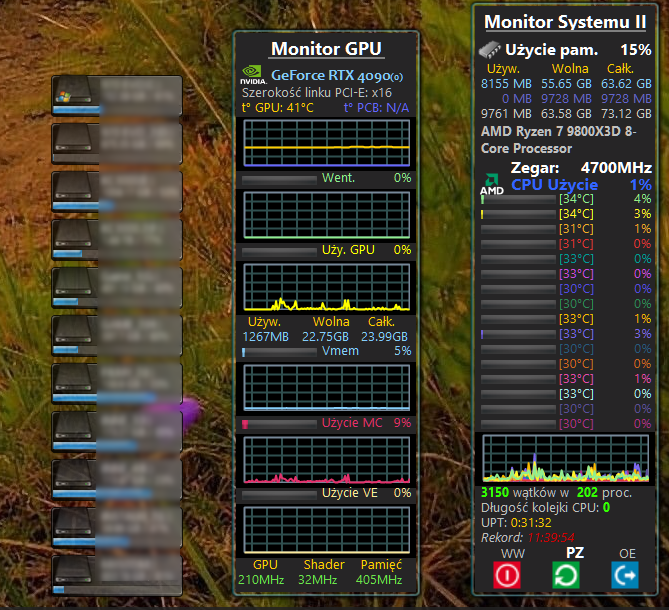Click the blue log-off arrow icon under OE
The width and height of the screenshot is (669, 610).
click(x=625, y=575)
